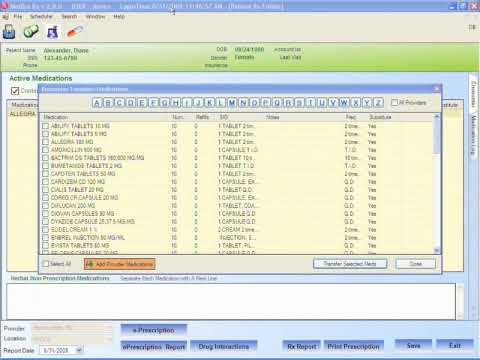Check the DIFLUCAN 200 MG checkbox

(x=46, y=206)
